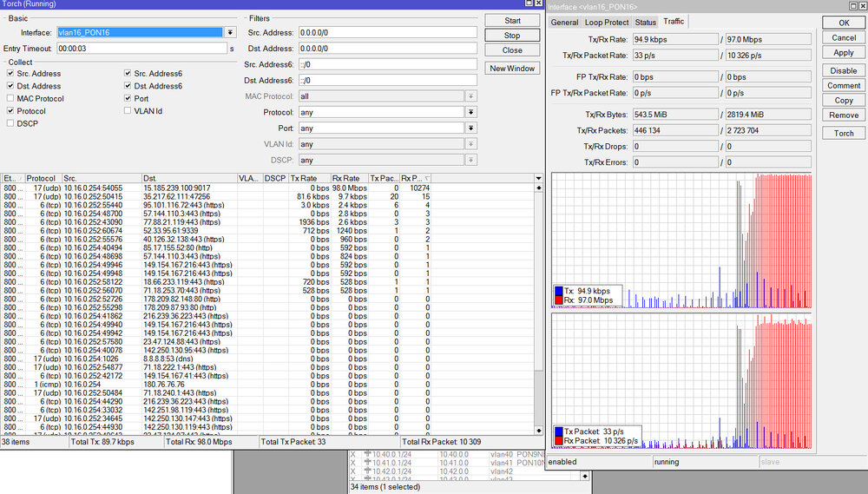Open the Status tab
This screenshot has width=868, height=494.
[x=645, y=22]
